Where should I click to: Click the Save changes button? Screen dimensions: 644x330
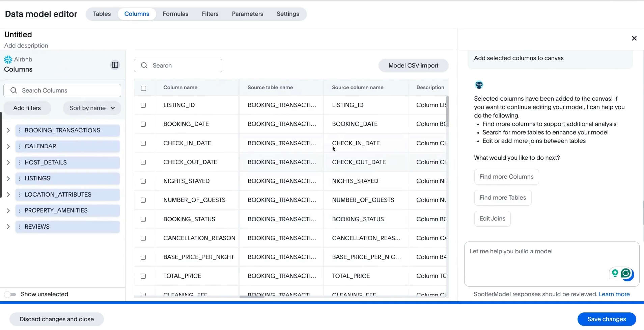pyautogui.click(x=606, y=319)
